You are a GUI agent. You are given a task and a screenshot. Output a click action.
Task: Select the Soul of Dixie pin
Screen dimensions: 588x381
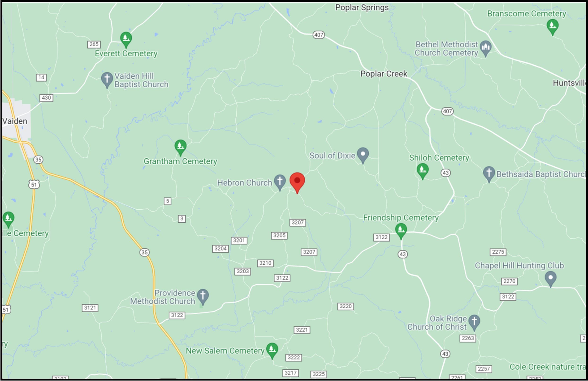(363, 155)
